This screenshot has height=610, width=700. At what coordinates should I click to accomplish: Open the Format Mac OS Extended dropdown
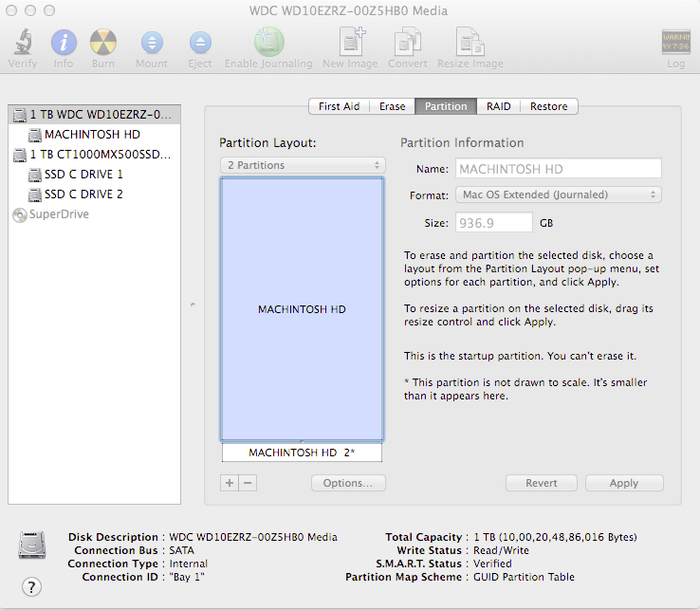559,194
